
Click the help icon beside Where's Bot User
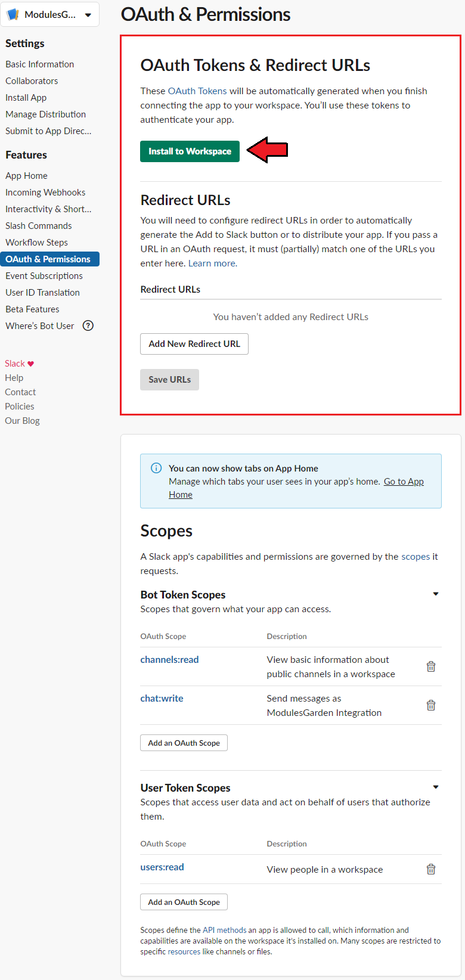click(x=88, y=325)
